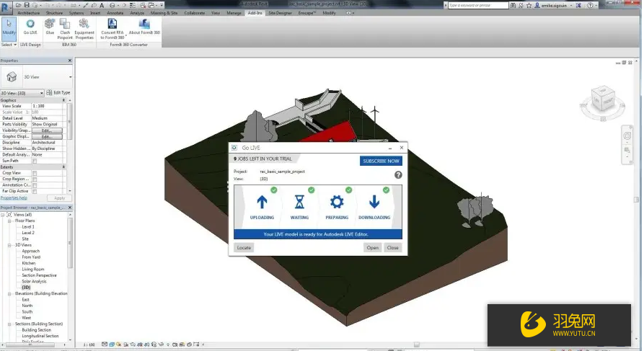Collapse the Floor Plans tree node
Viewport: 644px width, 351px height.
(9, 221)
